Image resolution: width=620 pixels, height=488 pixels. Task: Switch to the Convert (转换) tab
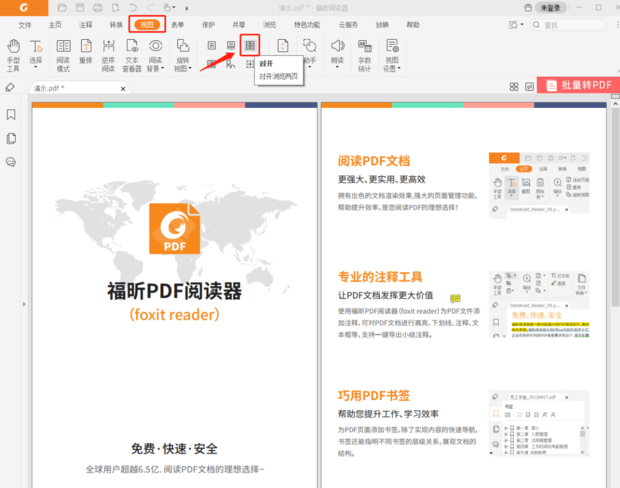116,25
